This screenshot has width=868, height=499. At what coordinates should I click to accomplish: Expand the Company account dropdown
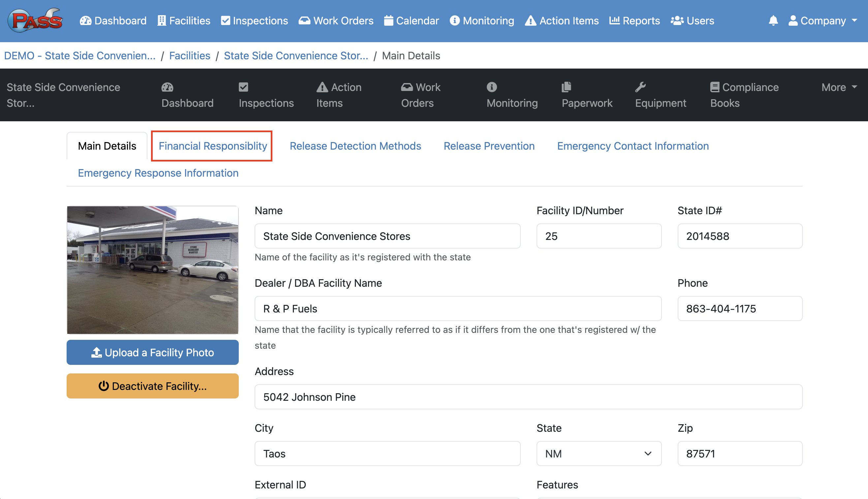click(823, 20)
